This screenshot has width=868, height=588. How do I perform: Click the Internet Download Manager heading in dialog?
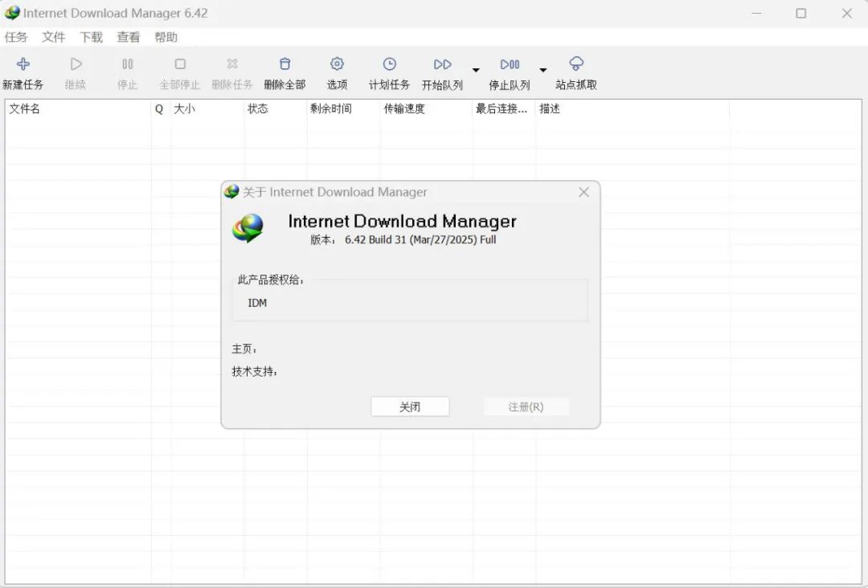[x=403, y=221]
